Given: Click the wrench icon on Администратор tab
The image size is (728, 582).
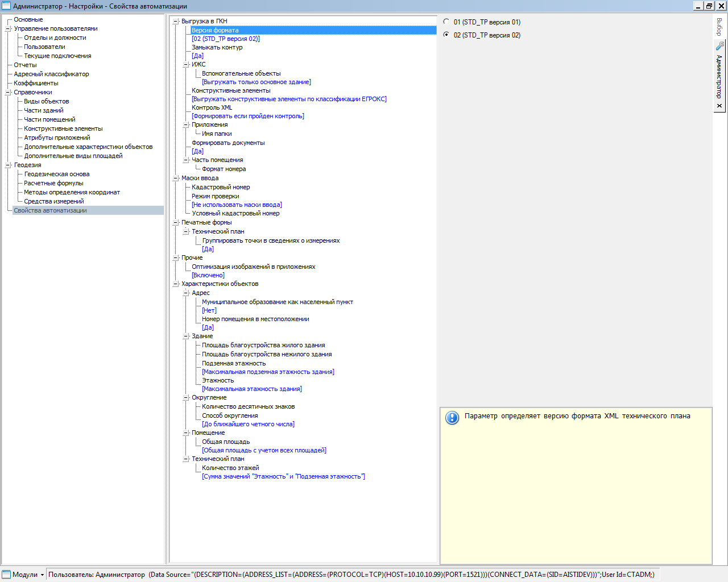Looking at the screenshot, I should (719, 46).
